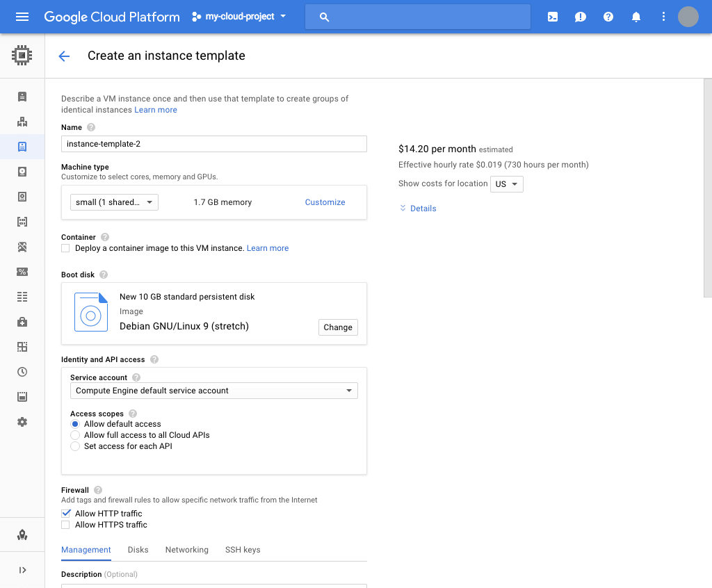Image resolution: width=712 pixels, height=588 pixels.
Task: Open Disks in the sidebar
Action: [22, 172]
